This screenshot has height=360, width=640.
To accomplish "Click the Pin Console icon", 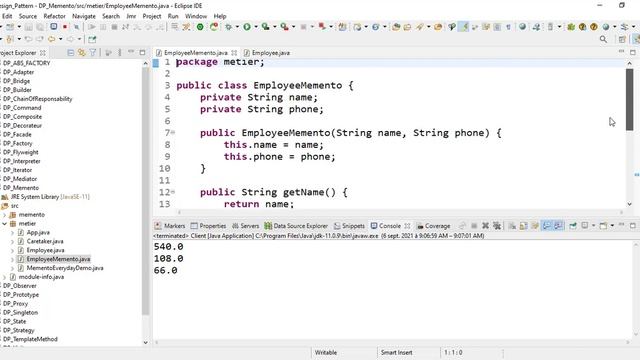I will [x=573, y=226].
